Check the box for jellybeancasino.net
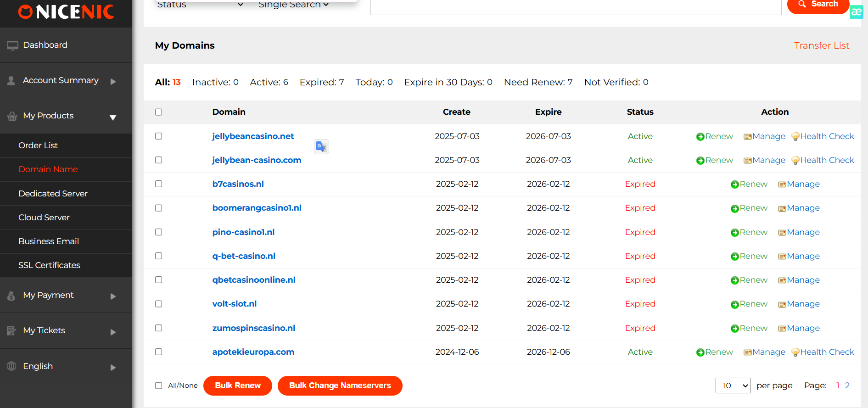868x408 pixels. coord(159,136)
